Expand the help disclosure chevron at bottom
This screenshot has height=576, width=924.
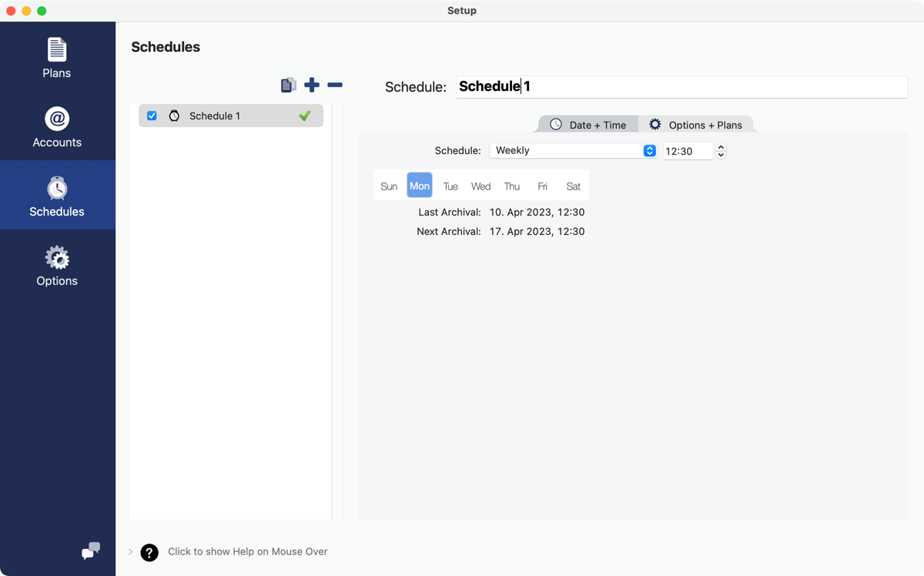click(x=131, y=551)
